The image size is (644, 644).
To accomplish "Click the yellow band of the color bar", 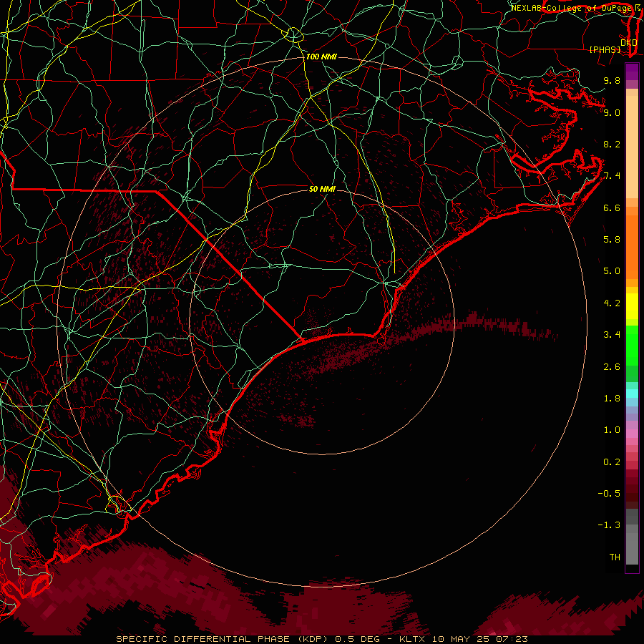I will (x=632, y=306).
